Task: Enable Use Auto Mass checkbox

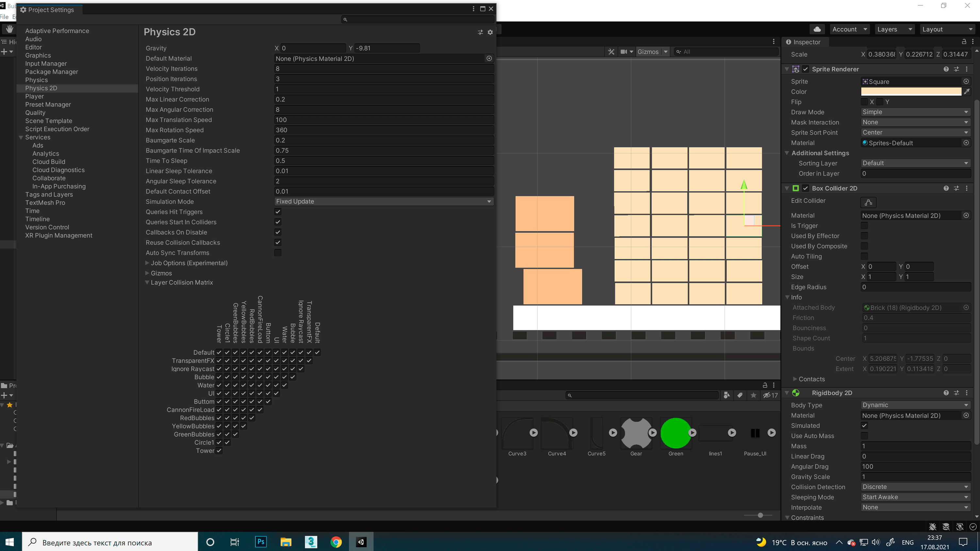Action: (x=864, y=436)
